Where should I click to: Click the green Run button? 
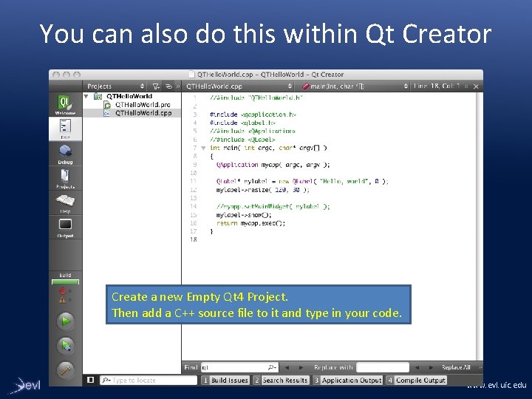click(x=66, y=321)
